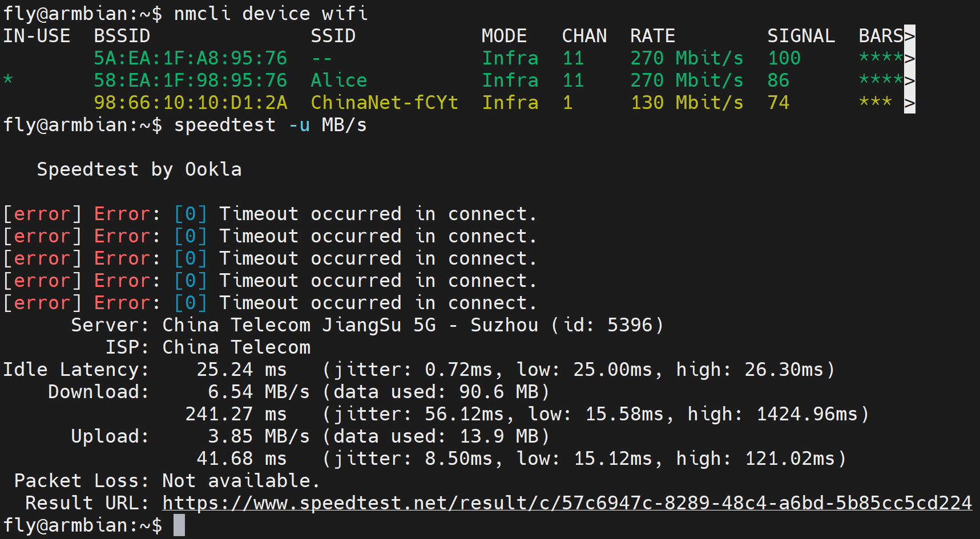
Task: Click the last Timeout occurred error line
Action: pos(270,303)
